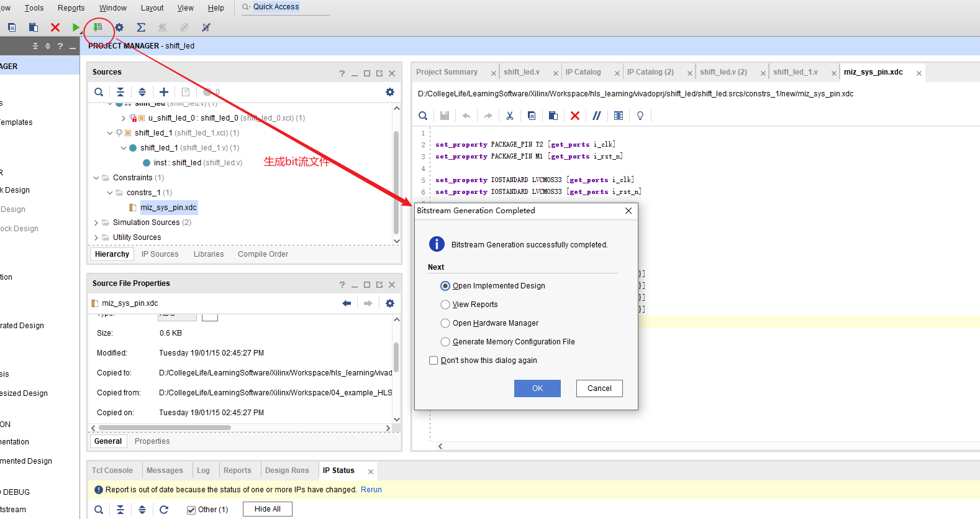Switch to IP Sources tab
Screen dimensions: 980x519
[160, 254]
